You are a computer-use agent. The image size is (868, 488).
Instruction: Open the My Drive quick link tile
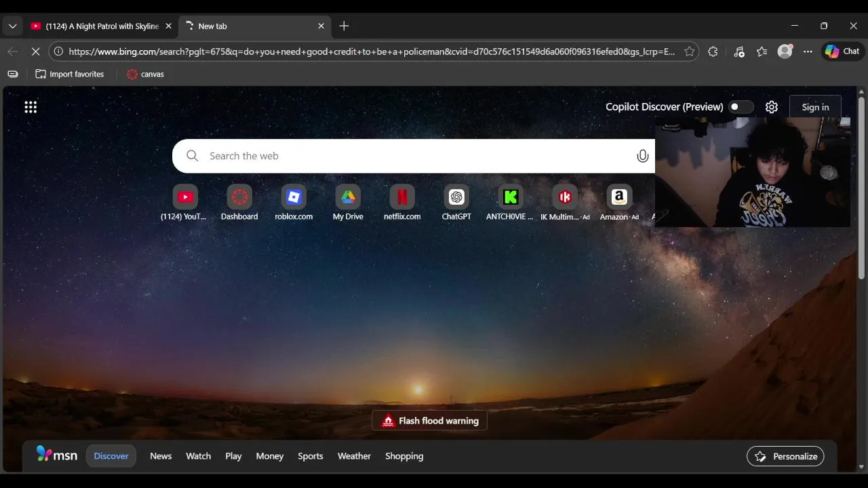point(348,203)
